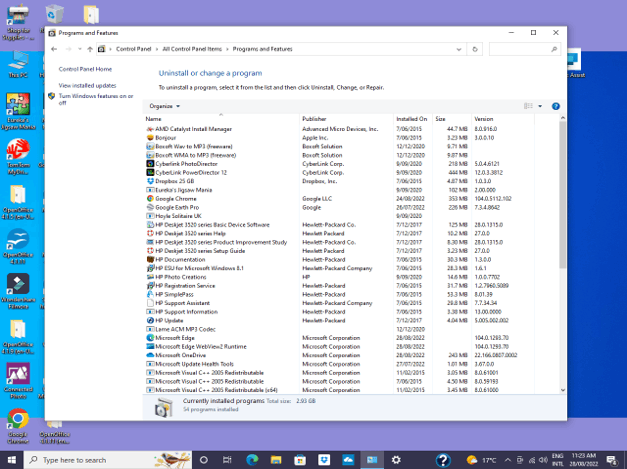
Task: Select the Dropbox 25 GB icon
Action: click(150, 181)
